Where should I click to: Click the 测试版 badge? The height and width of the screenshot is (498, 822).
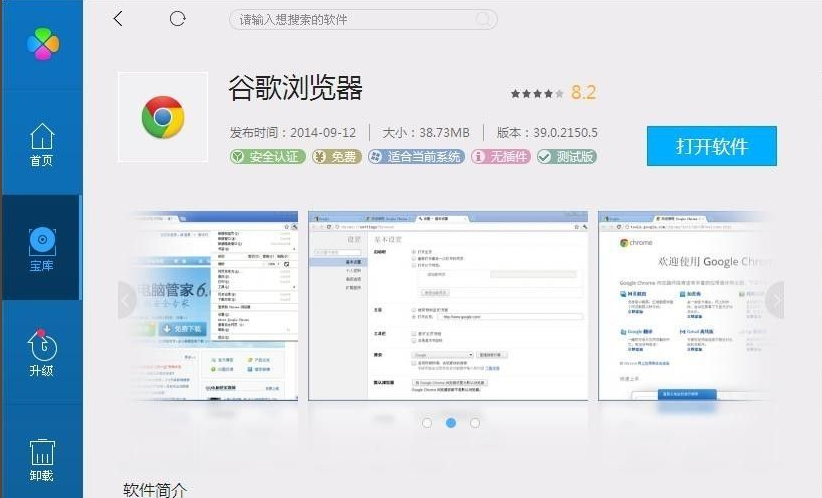coord(567,157)
